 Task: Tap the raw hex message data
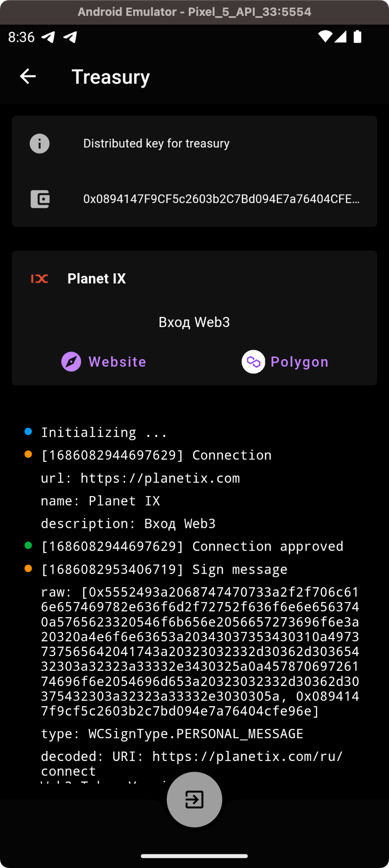[x=200, y=651]
